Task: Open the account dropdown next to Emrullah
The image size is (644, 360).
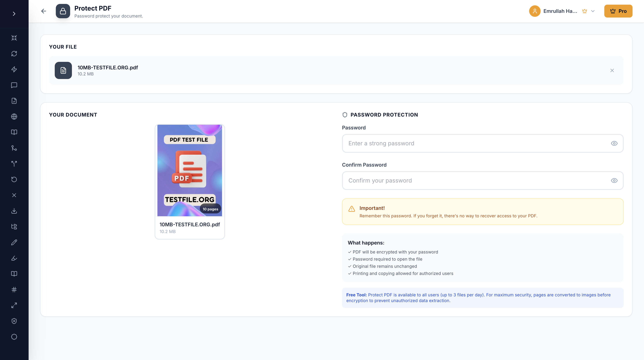Action: (x=593, y=11)
